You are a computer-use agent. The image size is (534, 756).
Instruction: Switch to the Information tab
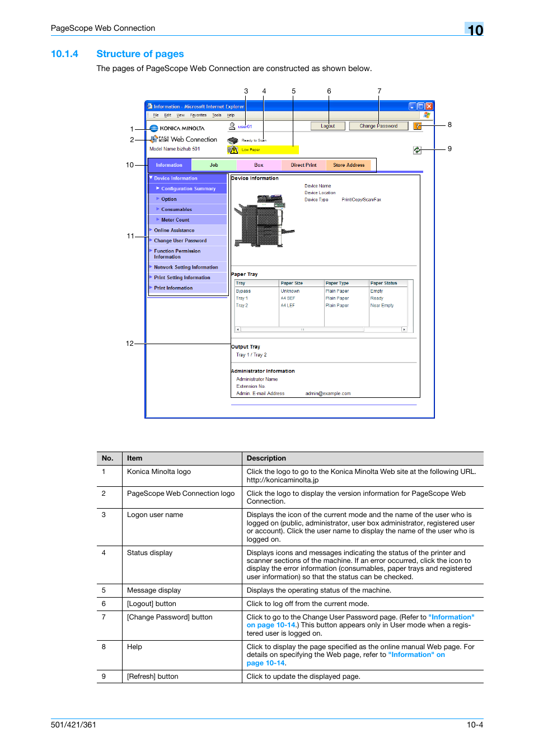click(169, 165)
